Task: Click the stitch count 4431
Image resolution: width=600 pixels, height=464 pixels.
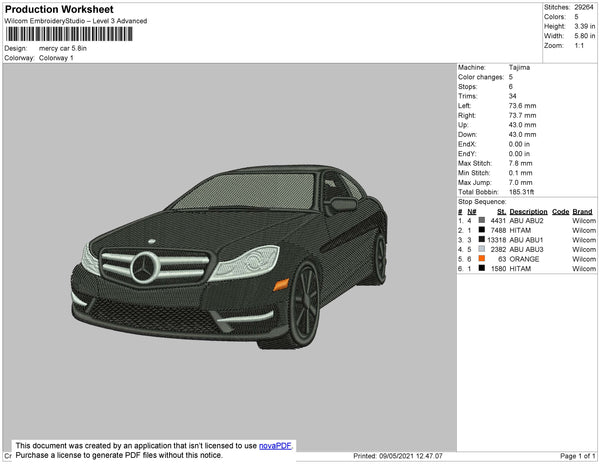Action: tap(498, 221)
